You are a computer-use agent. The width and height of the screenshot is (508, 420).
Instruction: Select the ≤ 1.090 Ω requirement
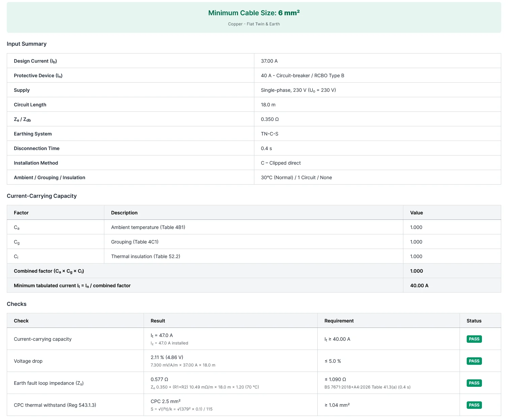click(335, 379)
